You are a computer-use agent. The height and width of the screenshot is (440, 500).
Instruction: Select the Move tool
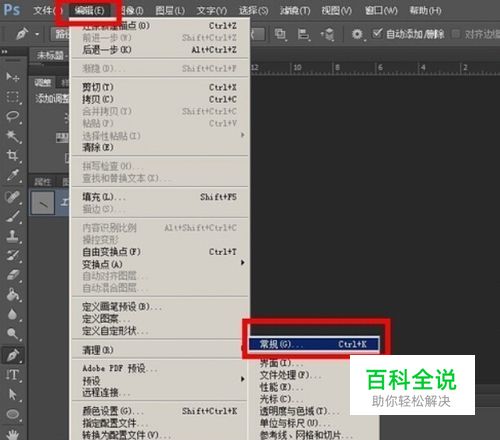tap(13, 77)
